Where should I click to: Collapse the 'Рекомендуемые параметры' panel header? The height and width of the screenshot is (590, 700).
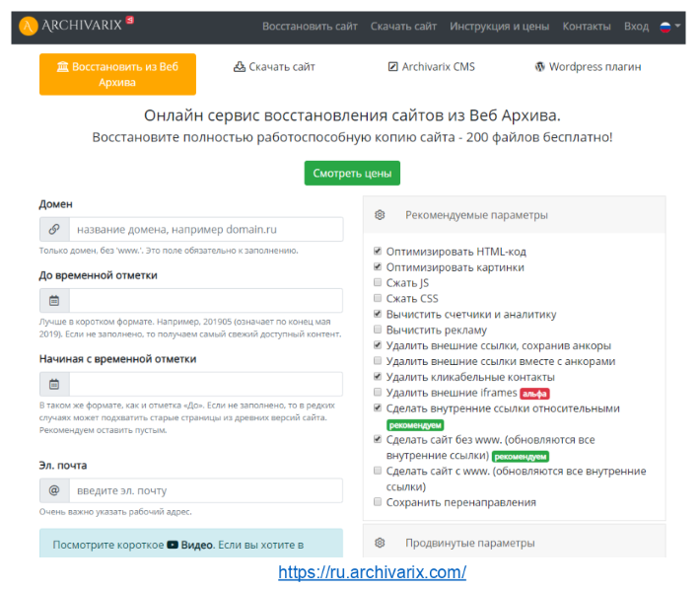click(x=475, y=215)
